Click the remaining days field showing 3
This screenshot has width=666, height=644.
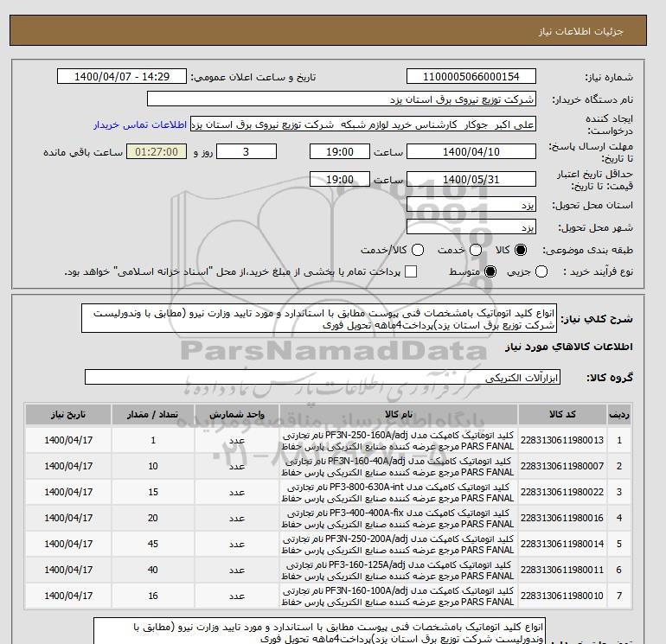247,151
